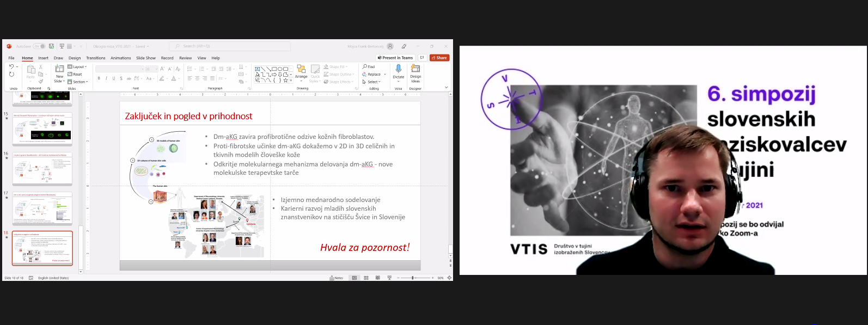Click the account profile avatar

point(389,46)
